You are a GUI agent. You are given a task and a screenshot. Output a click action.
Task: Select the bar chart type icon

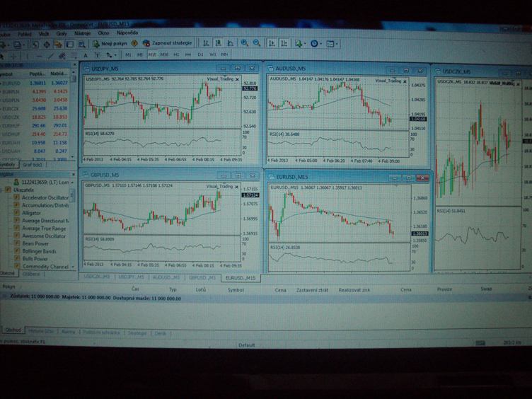[x=206, y=43]
